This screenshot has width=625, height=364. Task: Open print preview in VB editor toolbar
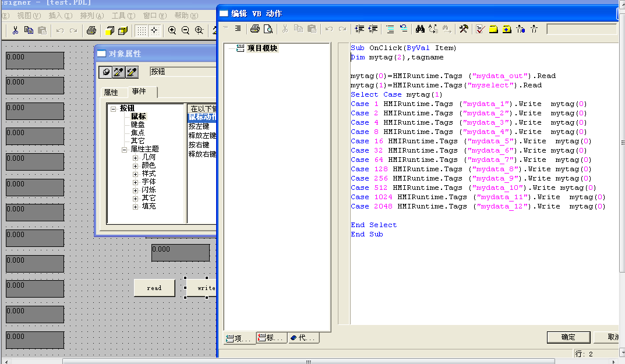click(x=267, y=29)
